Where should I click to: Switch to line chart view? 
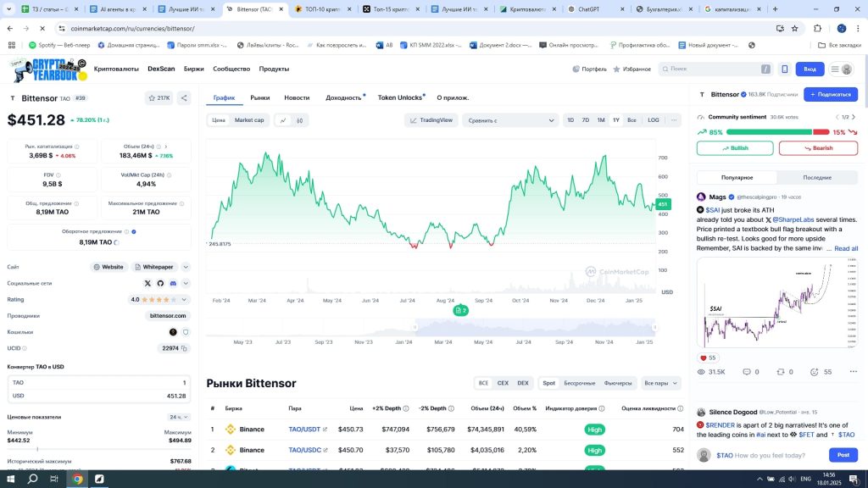pos(283,120)
